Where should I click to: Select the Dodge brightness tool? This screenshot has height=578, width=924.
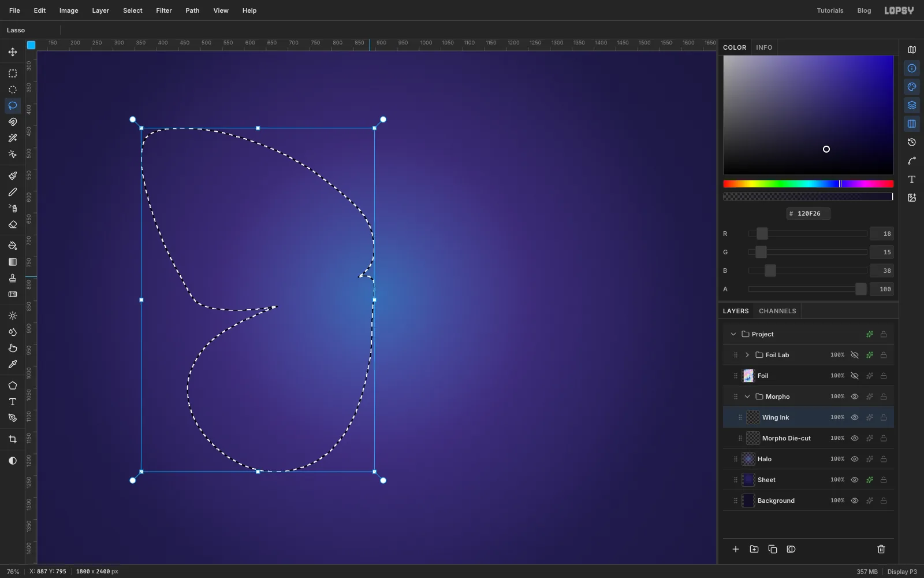pyautogui.click(x=13, y=316)
